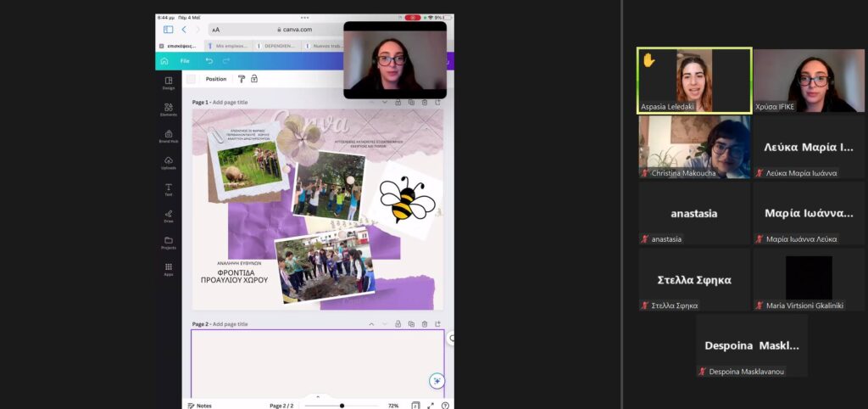The width and height of the screenshot is (868, 409).
Task: Open the Apps panel
Action: [168, 268]
